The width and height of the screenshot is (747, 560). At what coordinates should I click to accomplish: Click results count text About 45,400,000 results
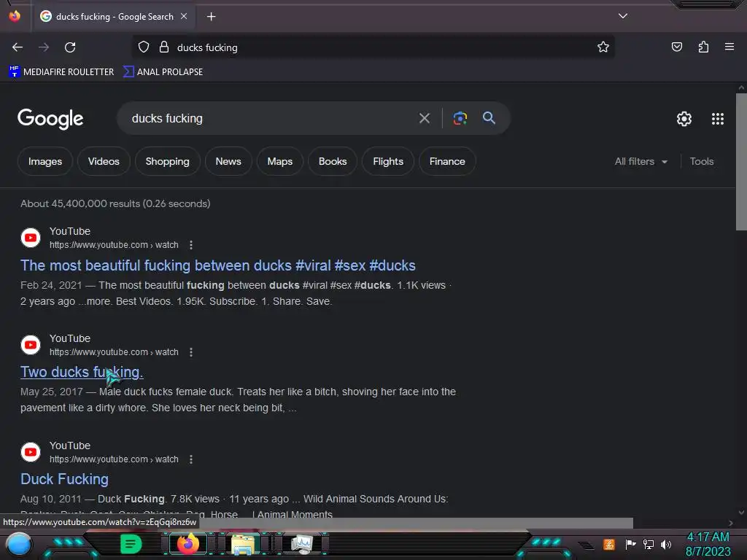115,203
